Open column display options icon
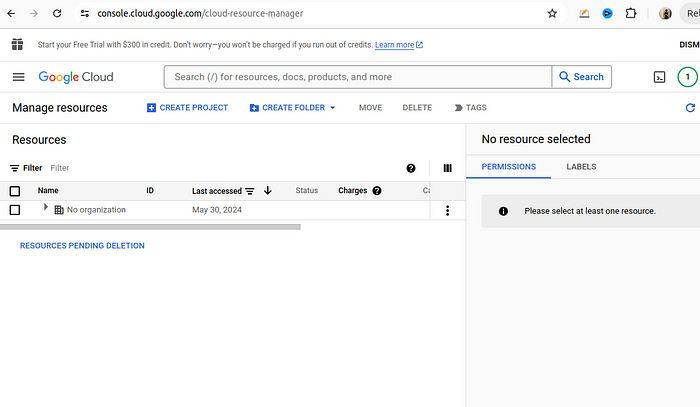 tap(447, 168)
